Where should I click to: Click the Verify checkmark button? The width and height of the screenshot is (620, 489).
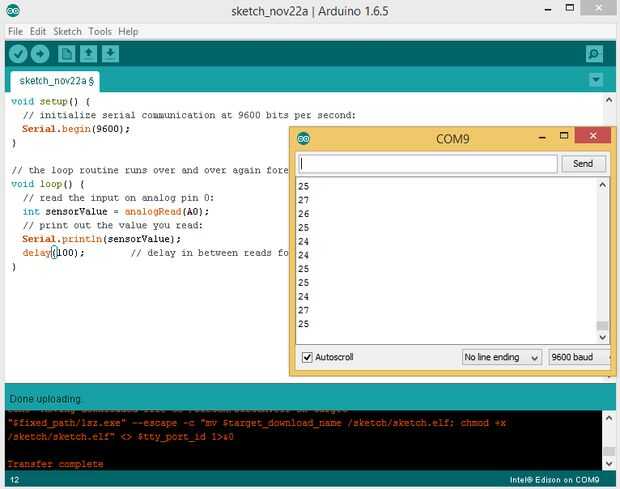(x=18, y=54)
